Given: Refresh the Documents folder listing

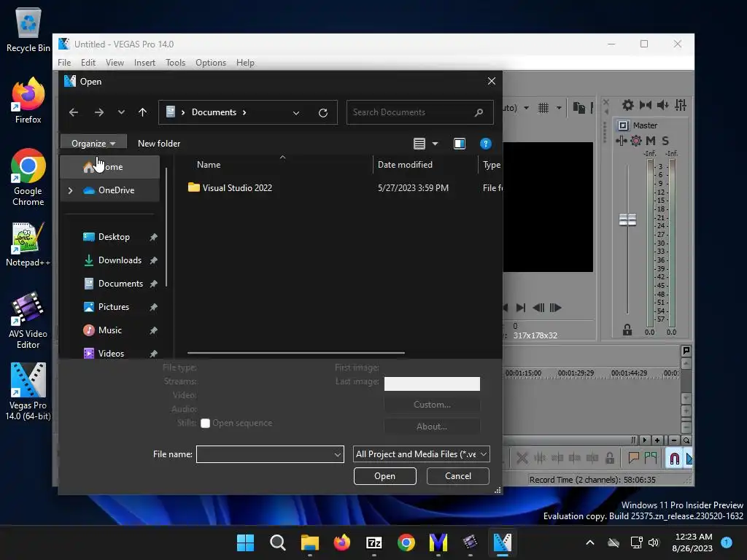Looking at the screenshot, I should 323,113.
